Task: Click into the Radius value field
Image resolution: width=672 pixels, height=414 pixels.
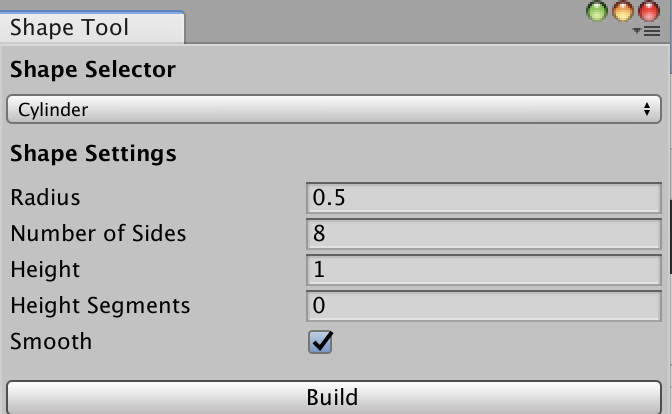Action: coord(483,198)
